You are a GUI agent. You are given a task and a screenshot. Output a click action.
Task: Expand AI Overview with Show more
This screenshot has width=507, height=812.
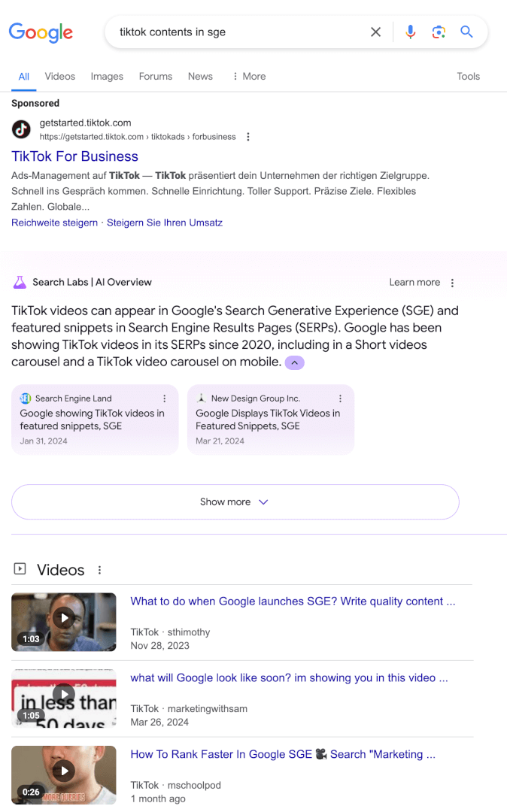[x=235, y=501]
